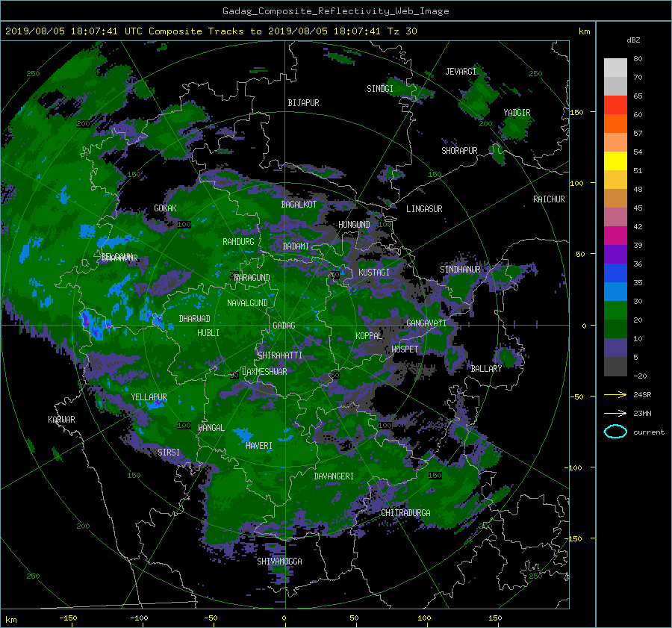This screenshot has width=672, height=628.
Task: Click the yellow 24SR track arrow in legend
Action: tap(615, 394)
